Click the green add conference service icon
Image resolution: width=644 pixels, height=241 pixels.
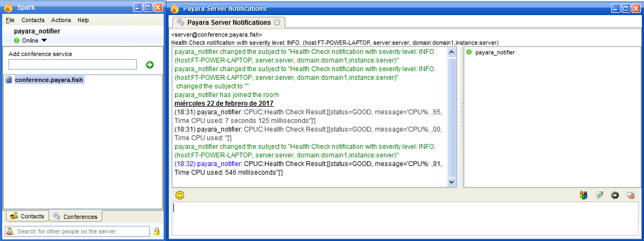pos(150,65)
